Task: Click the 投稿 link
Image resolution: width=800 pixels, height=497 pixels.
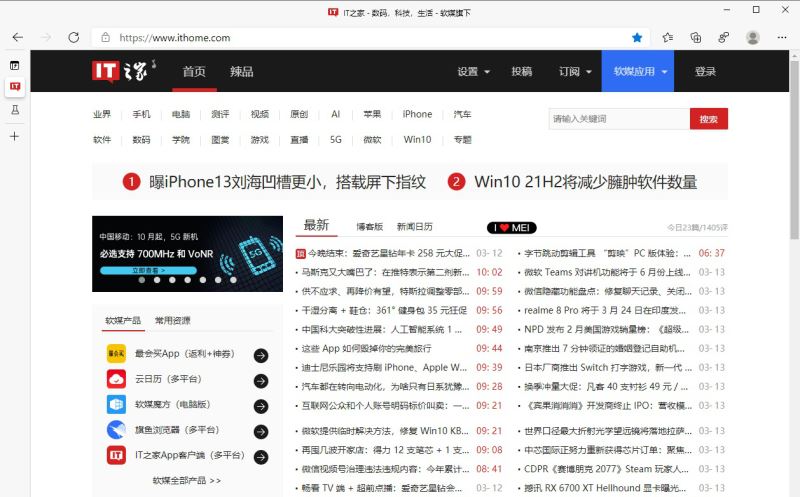Action: [521, 71]
